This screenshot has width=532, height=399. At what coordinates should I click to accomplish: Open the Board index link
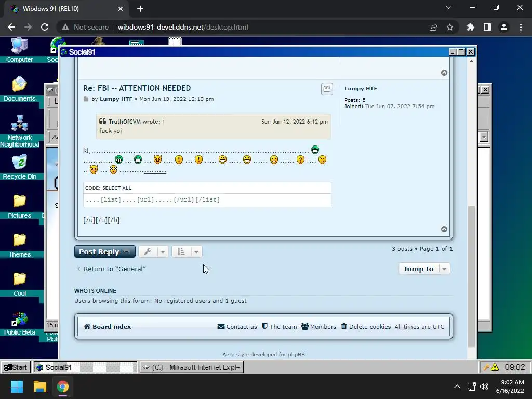point(108,327)
